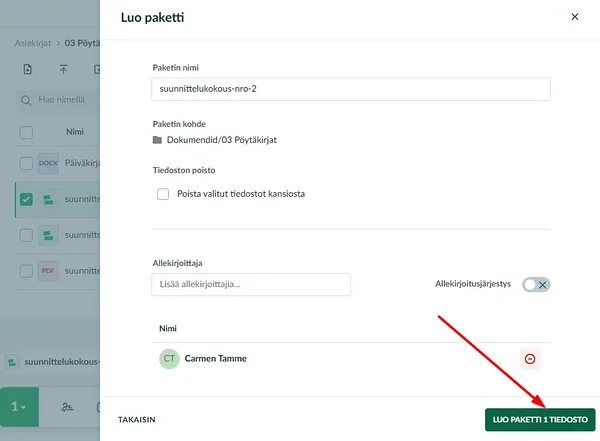Click the Carmen Tamme CT avatar
This screenshot has height=441, width=600.
(x=169, y=359)
